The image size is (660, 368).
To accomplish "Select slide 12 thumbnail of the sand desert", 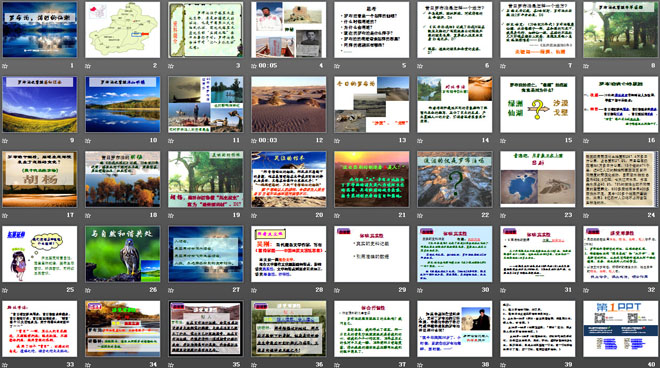I will tap(289, 104).
